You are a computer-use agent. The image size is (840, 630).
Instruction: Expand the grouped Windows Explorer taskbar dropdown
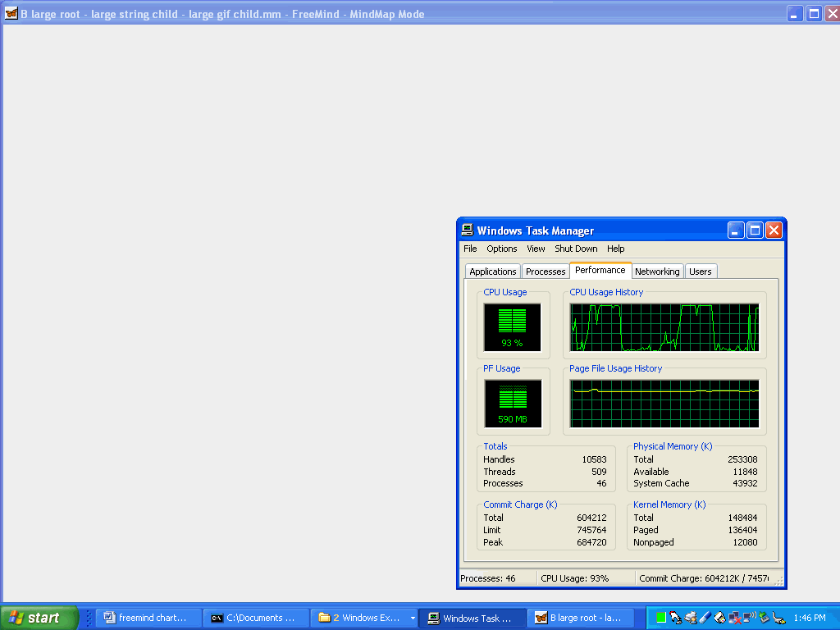(413, 619)
